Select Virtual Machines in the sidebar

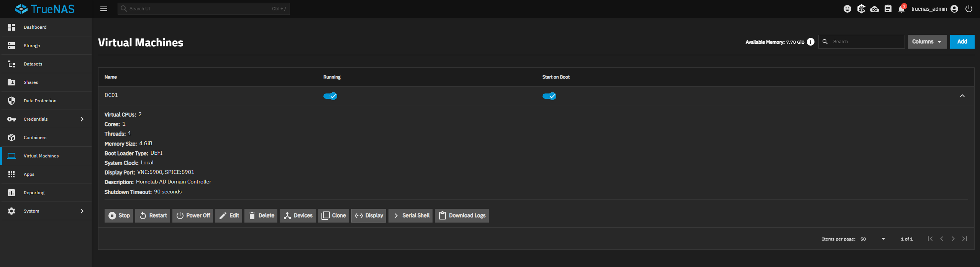click(46, 156)
